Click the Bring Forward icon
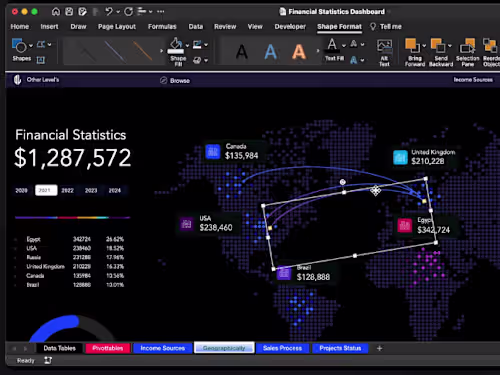 click(412, 46)
